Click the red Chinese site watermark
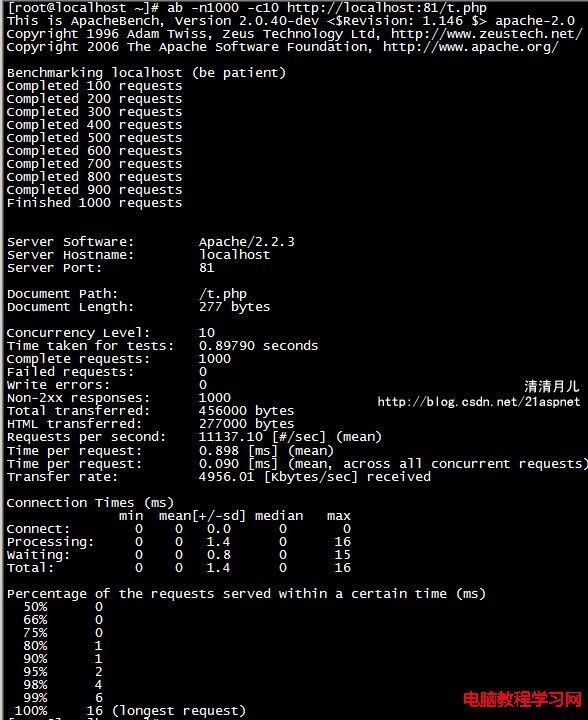This screenshot has width=588, height=720. coord(522,699)
